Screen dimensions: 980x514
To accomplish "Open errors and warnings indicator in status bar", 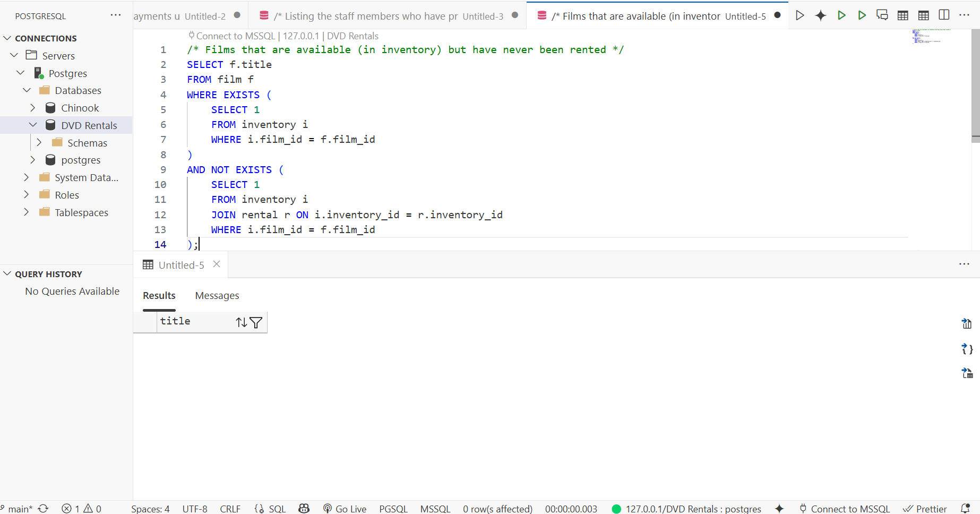I will point(81,509).
